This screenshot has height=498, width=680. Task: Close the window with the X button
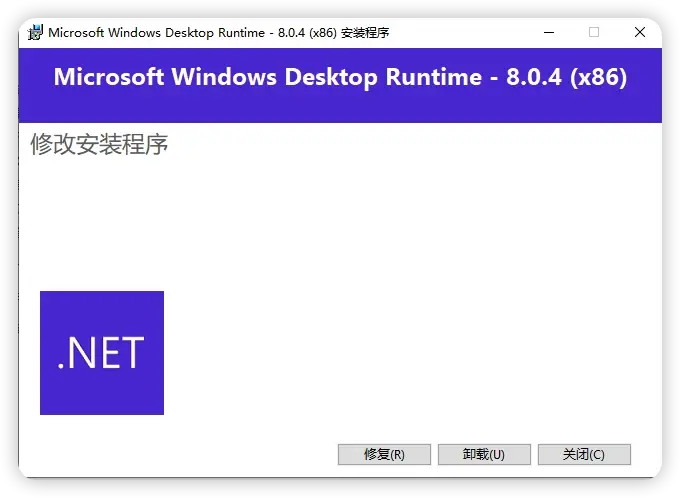[x=640, y=33]
